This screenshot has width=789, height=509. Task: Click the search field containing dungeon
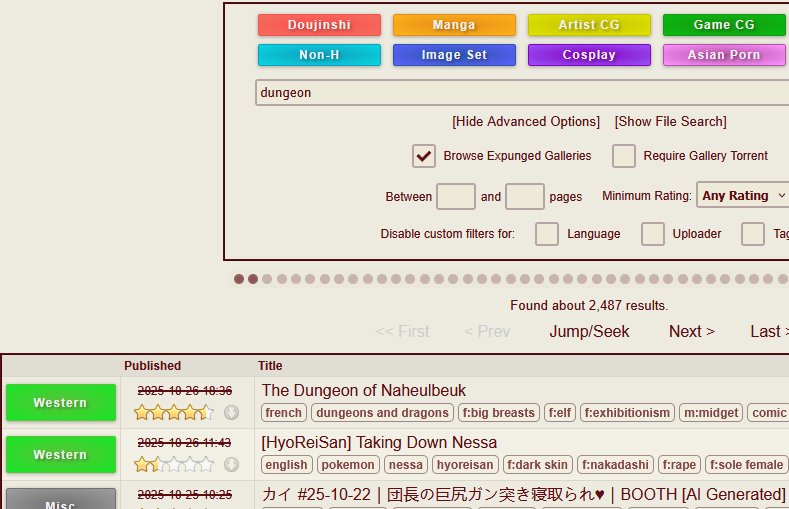click(522, 93)
